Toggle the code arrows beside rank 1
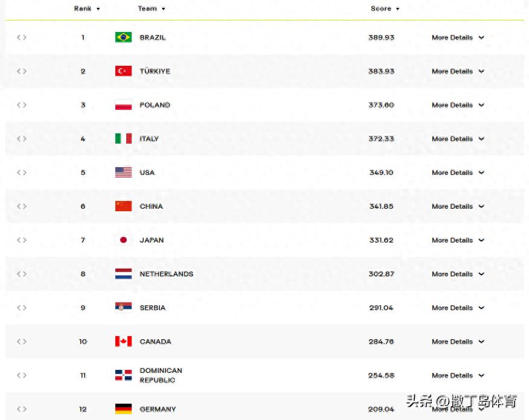Screen dimensions: 529x420 (x=22, y=37)
